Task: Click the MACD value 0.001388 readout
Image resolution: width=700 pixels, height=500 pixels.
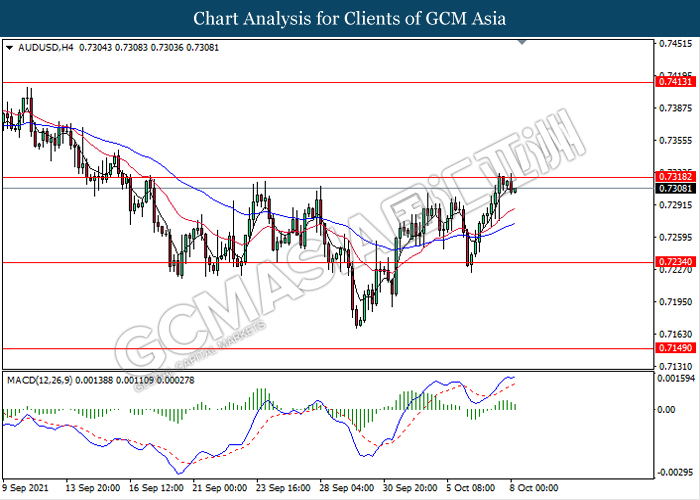Action: [x=94, y=380]
